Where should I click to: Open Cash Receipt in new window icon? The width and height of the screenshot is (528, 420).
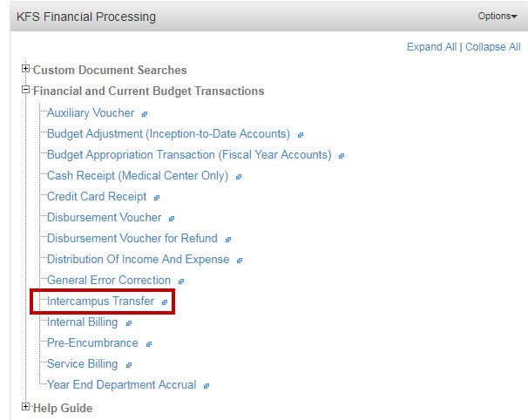239,177
